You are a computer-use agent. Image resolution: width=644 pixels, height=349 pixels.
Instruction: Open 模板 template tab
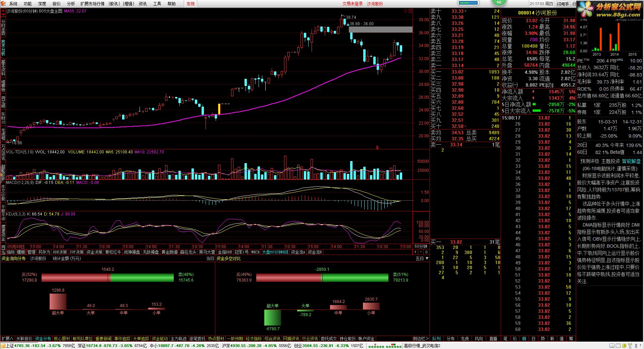pyautogui.click(x=21, y=252)
